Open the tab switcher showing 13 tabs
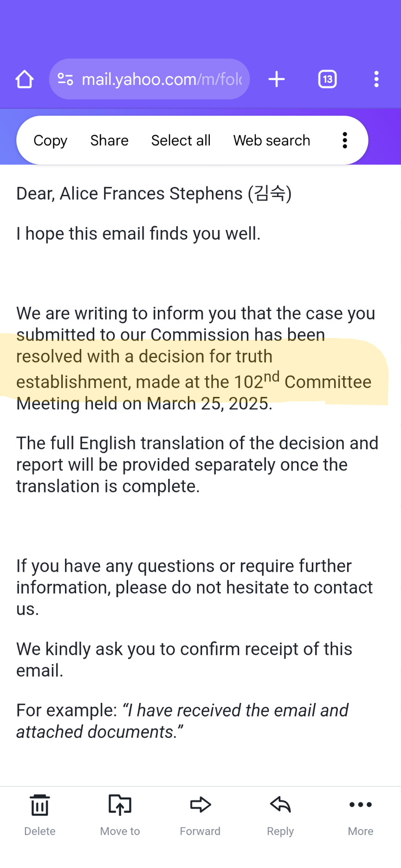Screen dimensions: 401x868 (x=327, y=79)
